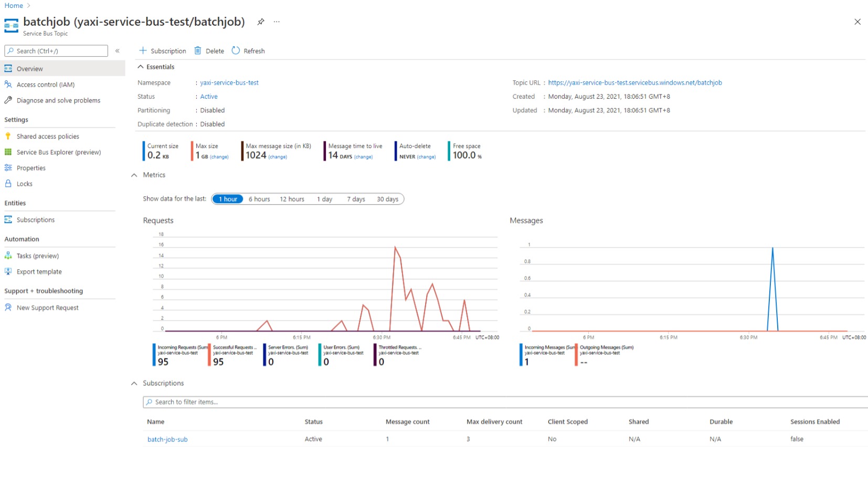Viewport: 868px width, 477px height.
Task: Click the Export template icon
Action: point(8,271)
